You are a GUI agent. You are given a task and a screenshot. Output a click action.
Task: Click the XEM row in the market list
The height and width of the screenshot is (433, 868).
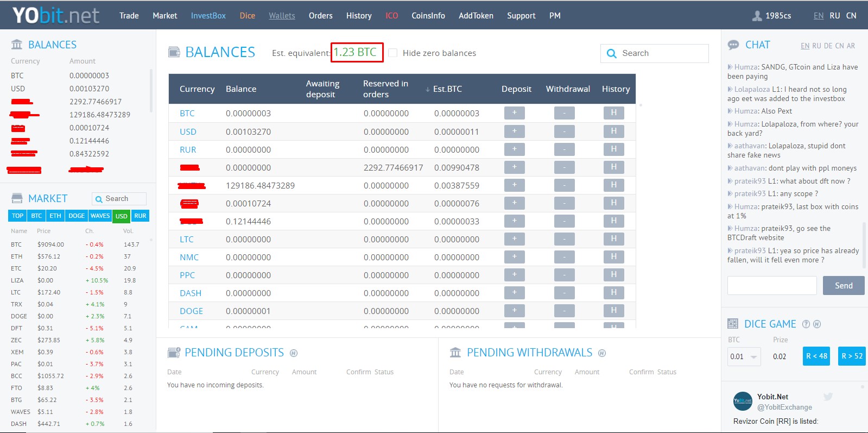76,352
